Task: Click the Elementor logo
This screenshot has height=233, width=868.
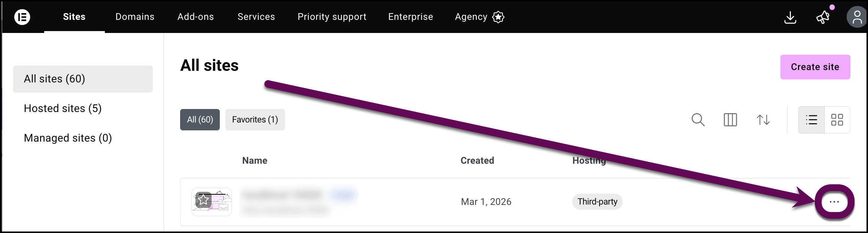Action: 22,16
